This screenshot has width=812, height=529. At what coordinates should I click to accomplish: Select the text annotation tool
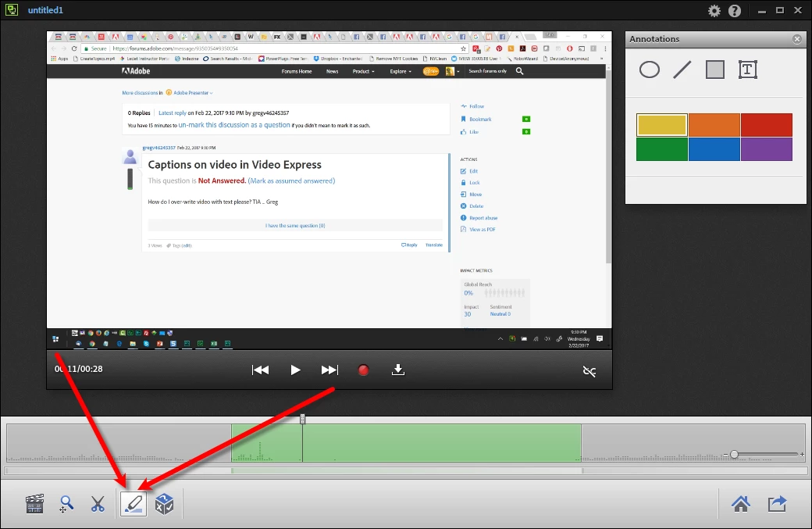point(748,70)
